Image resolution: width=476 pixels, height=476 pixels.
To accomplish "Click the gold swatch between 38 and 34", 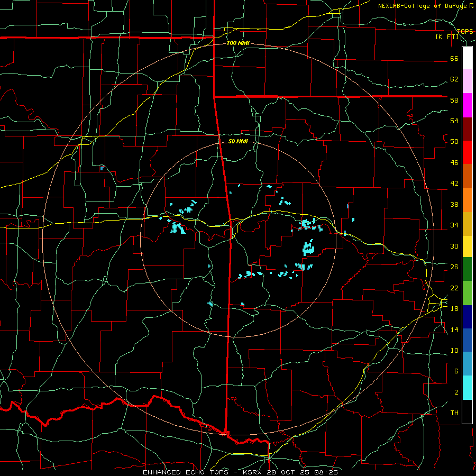I will (467, 224).
